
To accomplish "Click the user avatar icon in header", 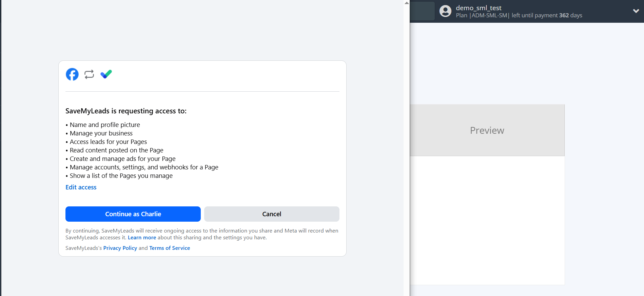I will pyautogui.click(x=445, y=11).
